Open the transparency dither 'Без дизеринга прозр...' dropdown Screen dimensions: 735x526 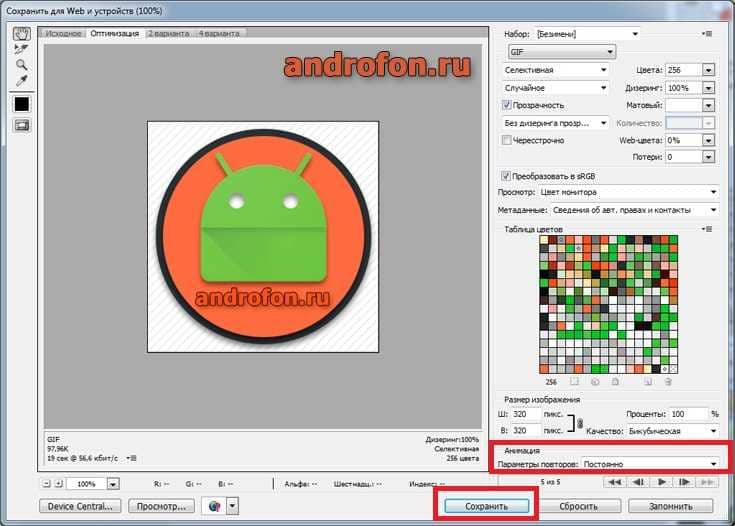[555, 123]
